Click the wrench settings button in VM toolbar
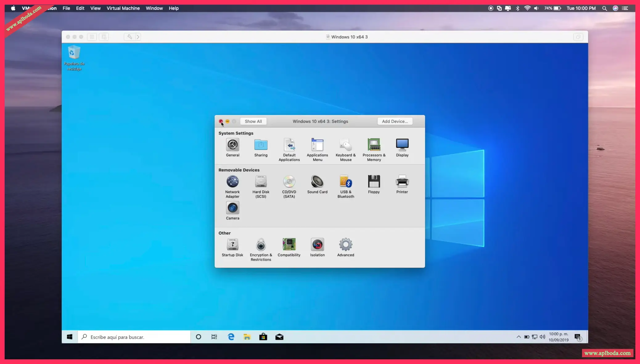 pyautogui.click(x=129, y=37)
